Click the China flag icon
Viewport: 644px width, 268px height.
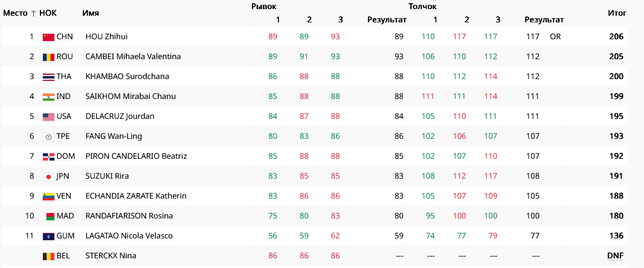(48, 37)
